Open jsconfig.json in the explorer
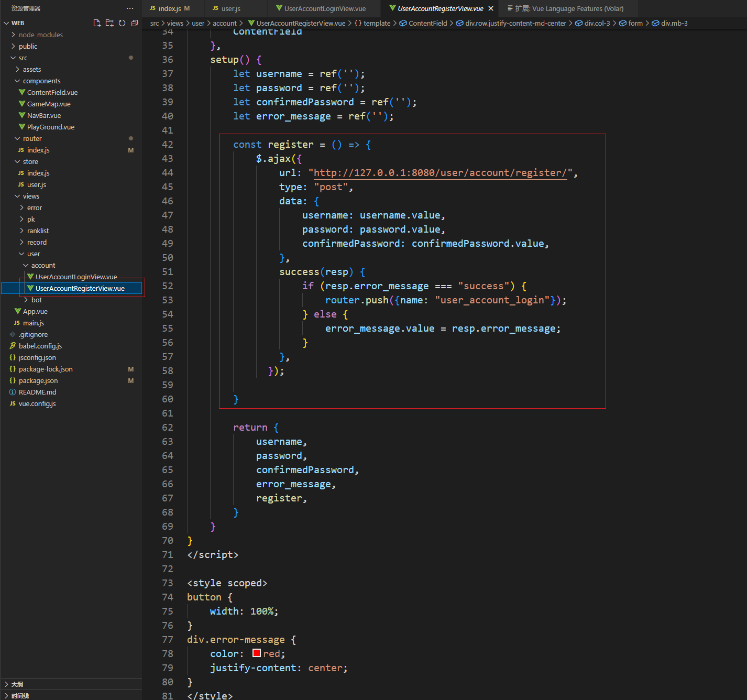 tap(37, 357)
